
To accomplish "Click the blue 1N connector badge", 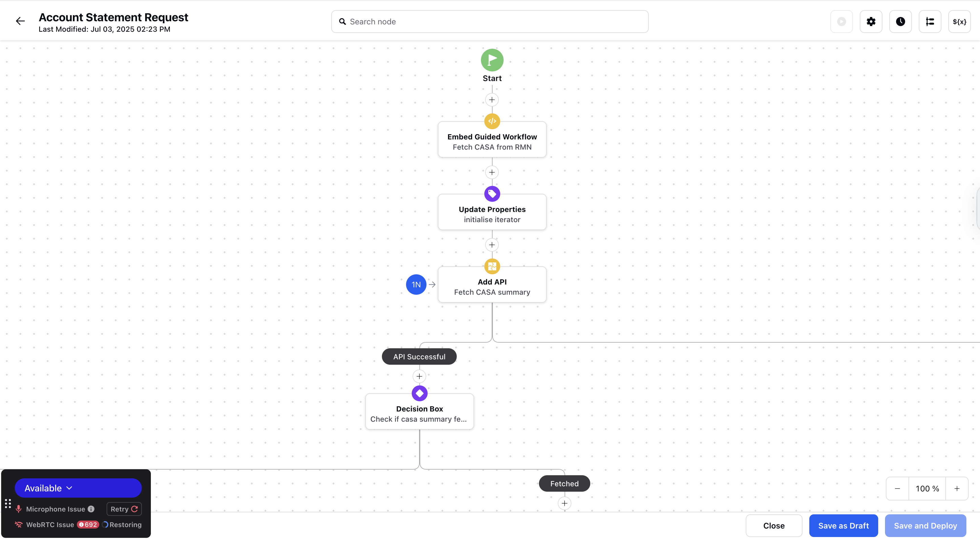I will pyautogui.click(x=416, y=284).
